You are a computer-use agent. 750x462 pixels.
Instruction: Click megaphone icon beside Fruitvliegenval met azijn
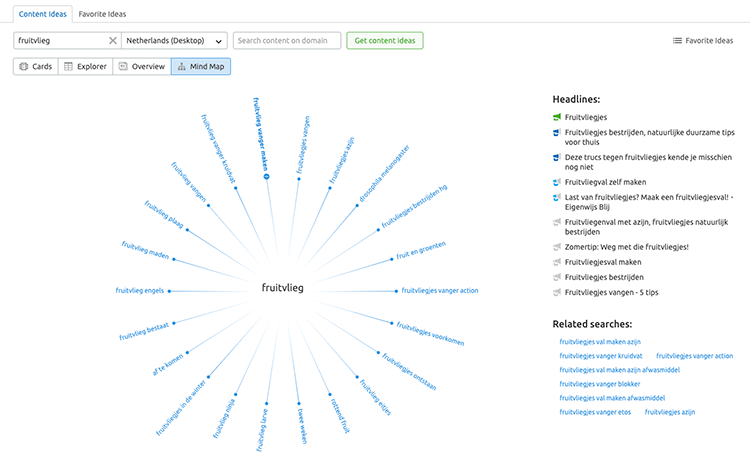pyautogui.click(x=557, y=222)
